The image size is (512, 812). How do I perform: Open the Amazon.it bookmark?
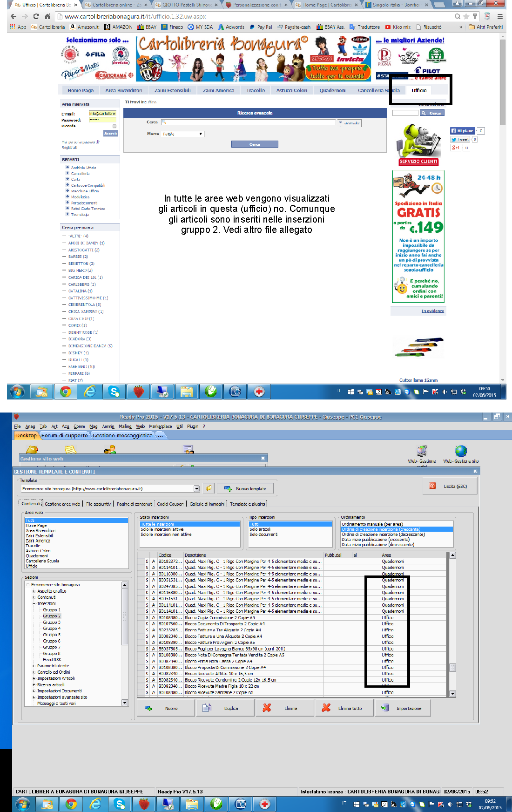pos(85,27)
